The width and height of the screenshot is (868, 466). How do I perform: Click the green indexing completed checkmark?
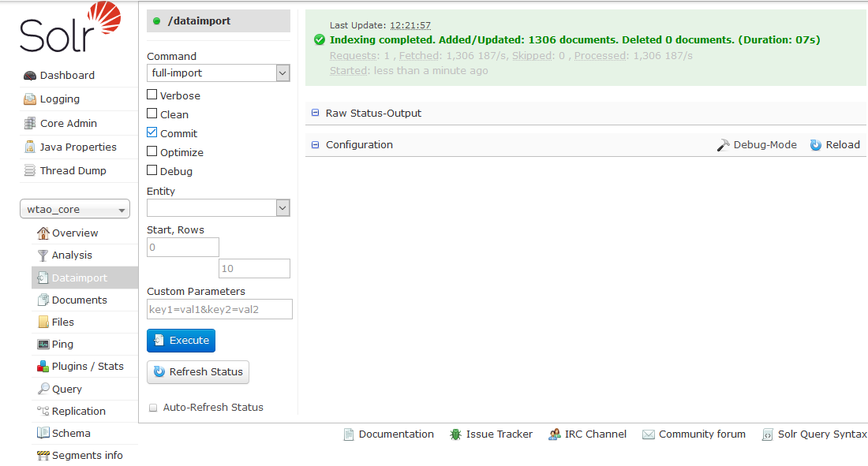[320, 40]
